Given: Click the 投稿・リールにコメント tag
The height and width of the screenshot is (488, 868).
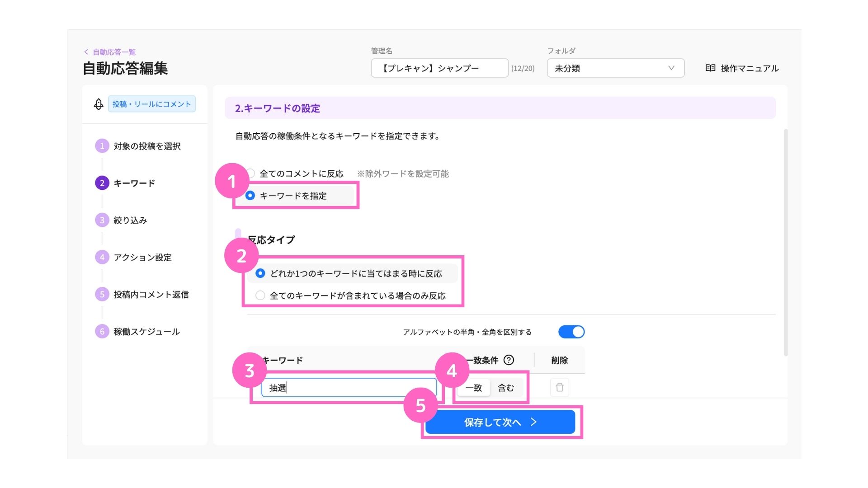Looking at the screenshot, I should pyautogui.click(x=152, y=104).
